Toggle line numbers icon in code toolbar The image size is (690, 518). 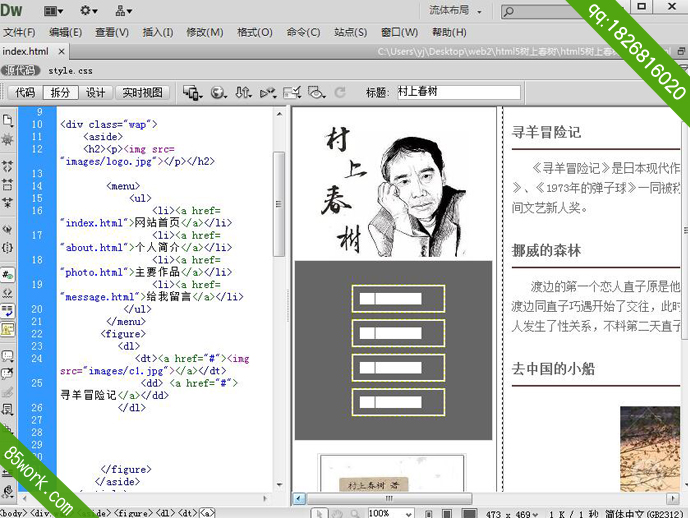[x=7, y=275]
